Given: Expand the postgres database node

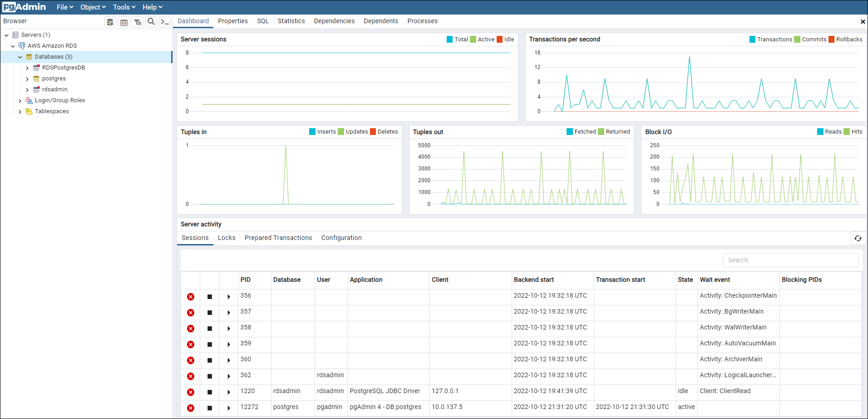Looking at the screenshot, I should click(27, 79).
